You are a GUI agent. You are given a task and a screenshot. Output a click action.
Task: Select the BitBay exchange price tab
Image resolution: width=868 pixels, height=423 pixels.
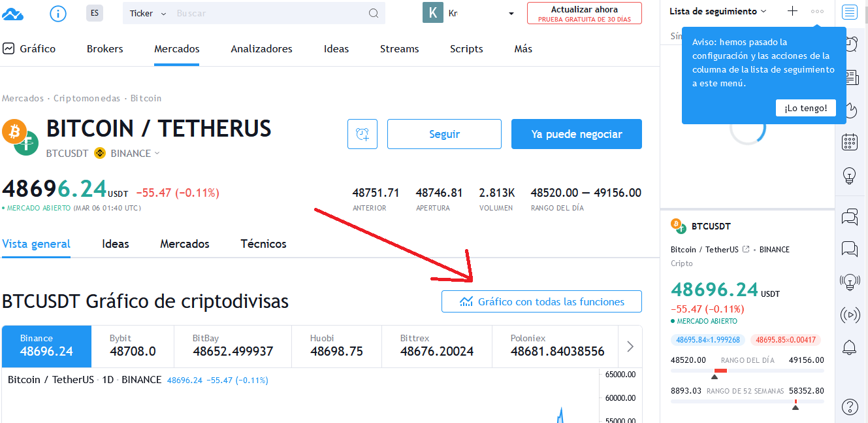point(233,346)
